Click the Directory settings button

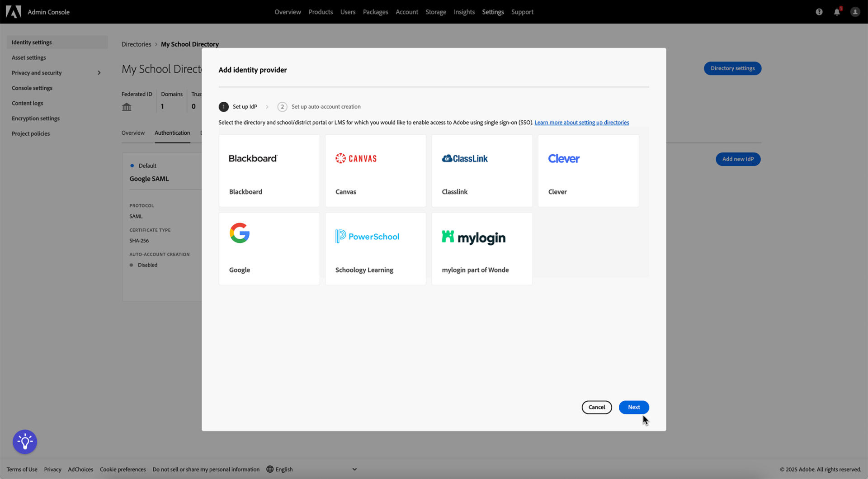pyautogui.click(x=732, y=68)
